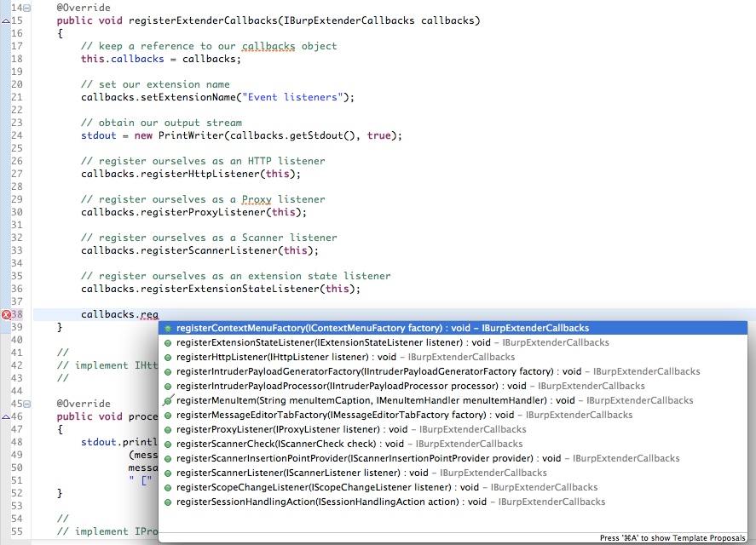
Task: Choose registerProxyListener from the completion list
Action: click(277, 429)
